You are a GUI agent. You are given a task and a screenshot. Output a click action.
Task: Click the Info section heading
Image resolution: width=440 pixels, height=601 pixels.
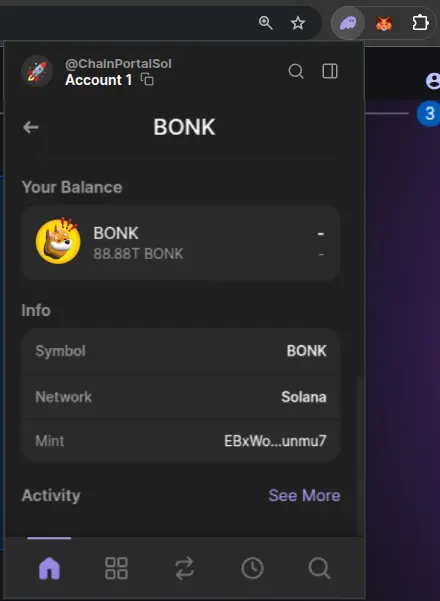point(36,310)
